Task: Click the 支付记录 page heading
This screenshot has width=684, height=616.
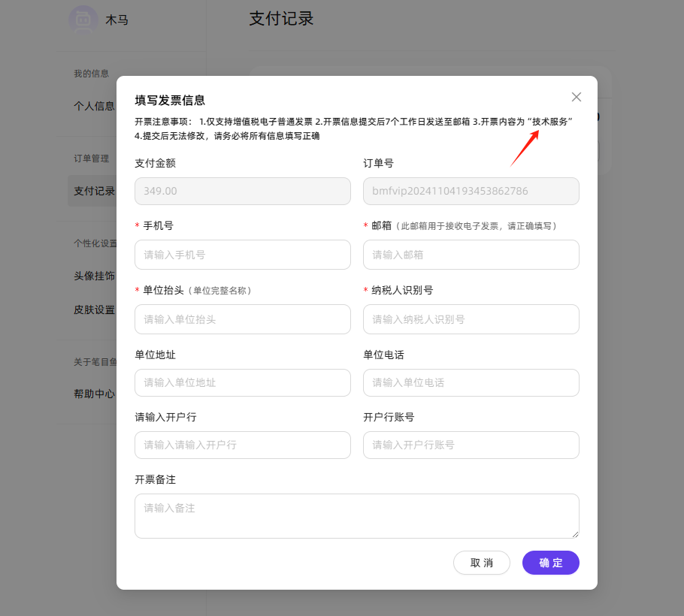Action: pos(281,19)
